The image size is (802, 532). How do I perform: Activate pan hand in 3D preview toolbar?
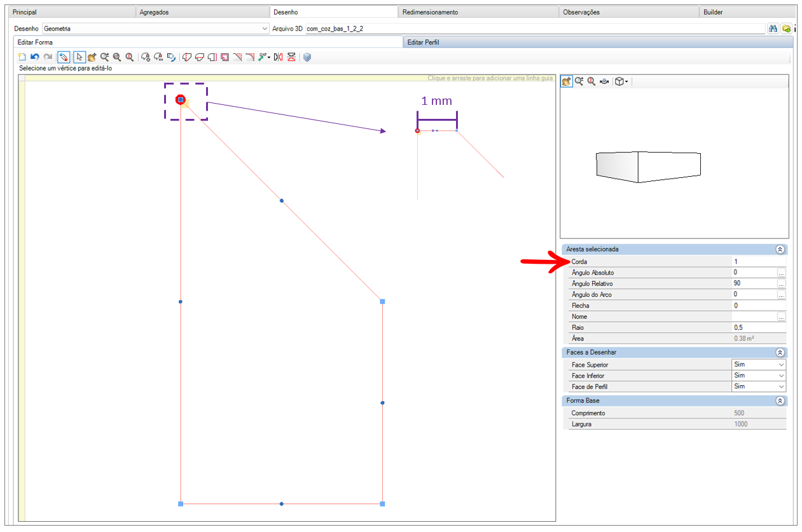[x=566, y=81]
